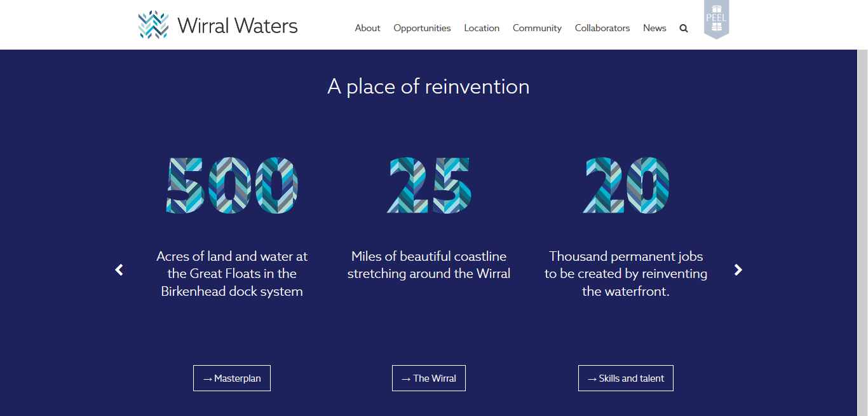Open the About menu item
This screenshot has height=416, width=868.
pos(367,28)
